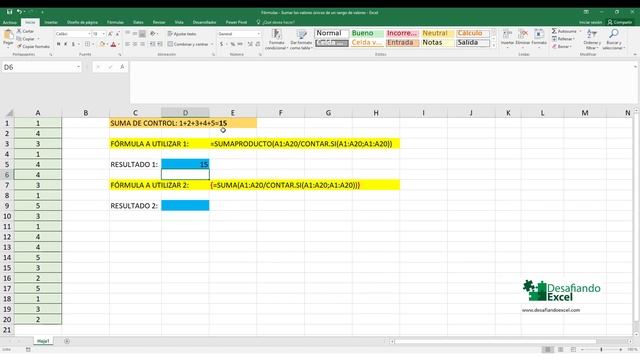Undo the last action
The width and height of the screenshot is (640, 360).
tap(19, 12)
